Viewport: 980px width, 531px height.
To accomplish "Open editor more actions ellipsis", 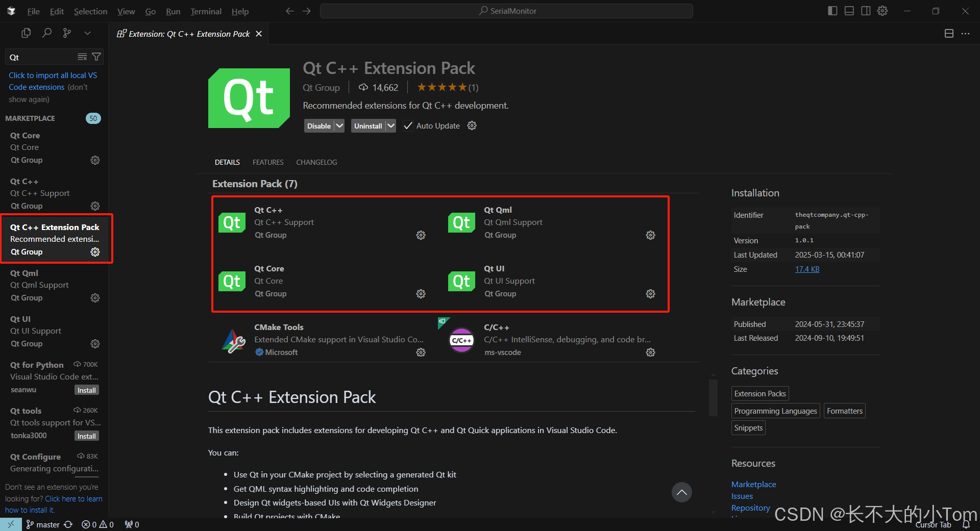I will (965, 34).
